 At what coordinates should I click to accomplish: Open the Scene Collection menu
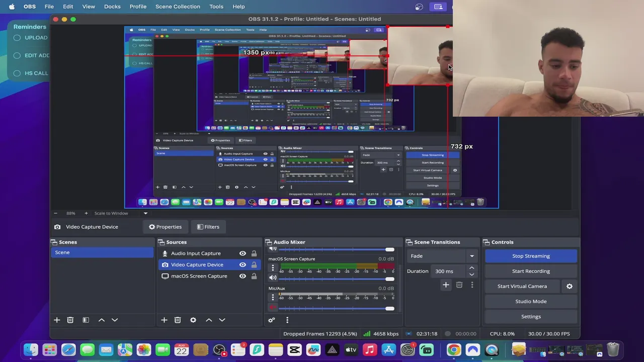point(178,7)
